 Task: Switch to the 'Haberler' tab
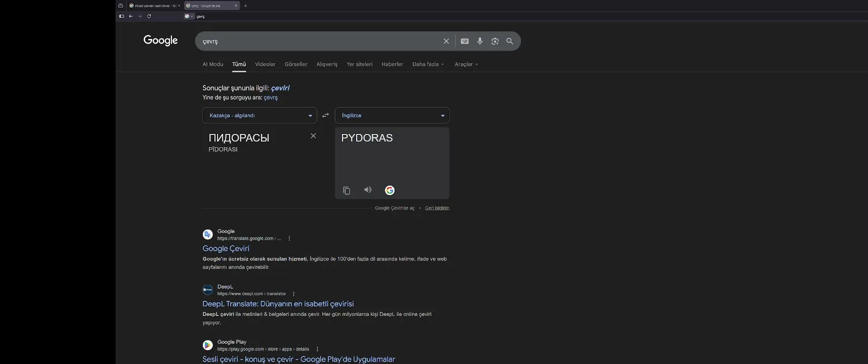[392, 64]
